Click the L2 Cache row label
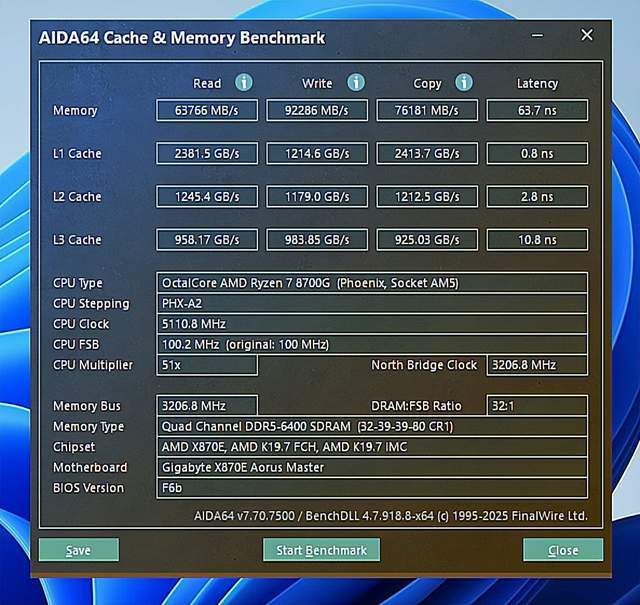 (x=77, y=197)
